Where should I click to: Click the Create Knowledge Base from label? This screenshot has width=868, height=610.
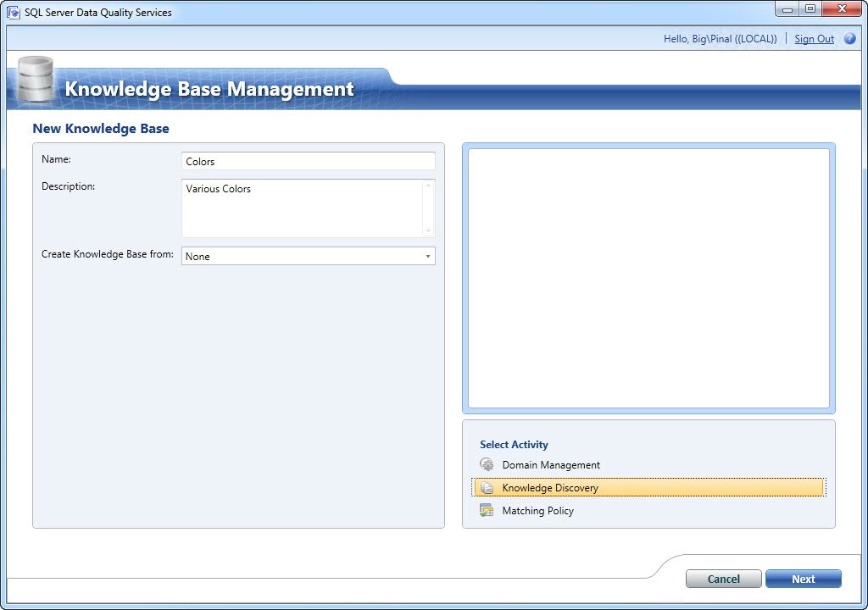(108, 254)
